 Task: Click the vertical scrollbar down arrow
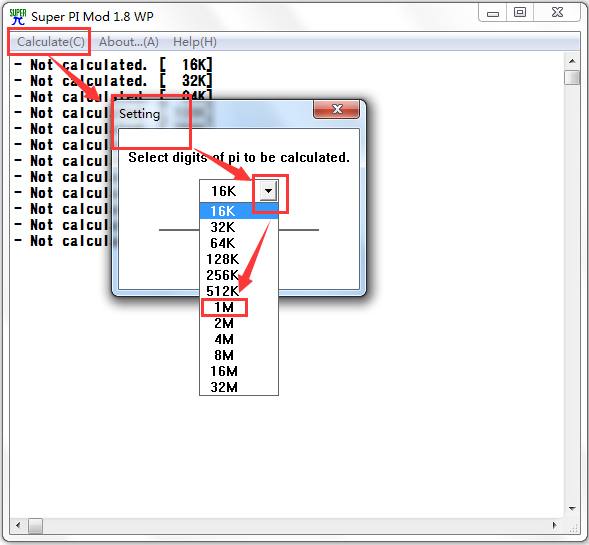(572, 509)
